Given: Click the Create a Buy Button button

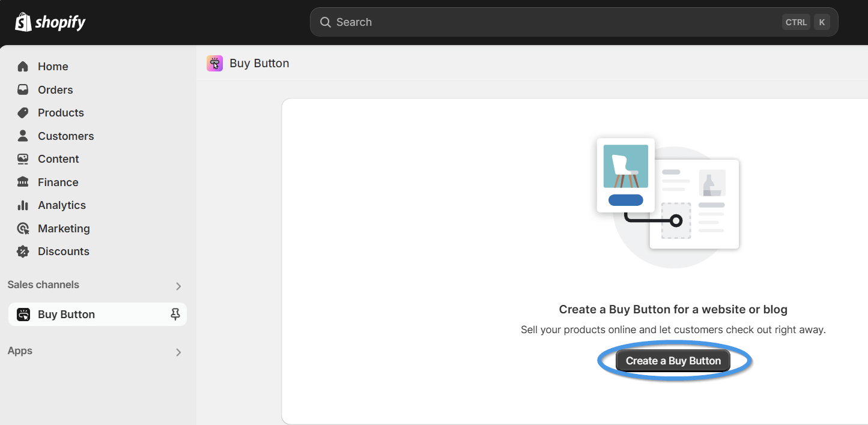Looking at the screenshot, I should coord(673,361).
